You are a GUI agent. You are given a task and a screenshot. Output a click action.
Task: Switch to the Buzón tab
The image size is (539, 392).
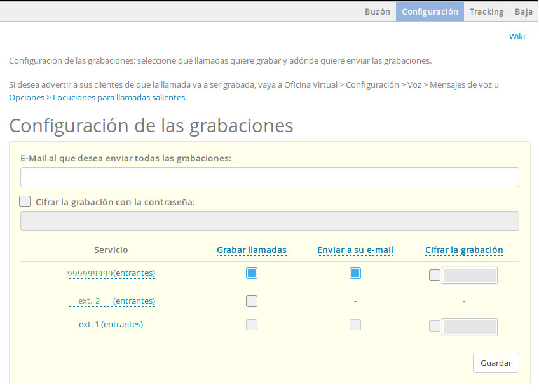[x=377, y=11]
